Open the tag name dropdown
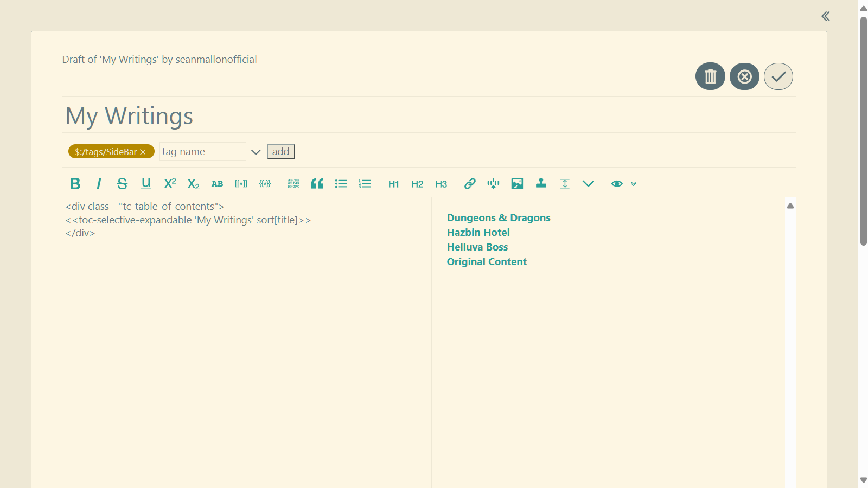The height and width of the screenshot is (488, 868). (256, 152)
